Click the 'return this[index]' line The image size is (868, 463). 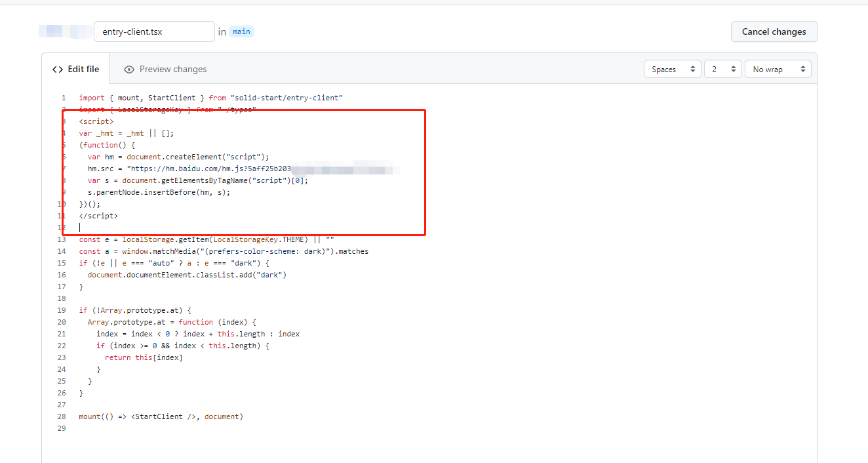pos(144,357)
